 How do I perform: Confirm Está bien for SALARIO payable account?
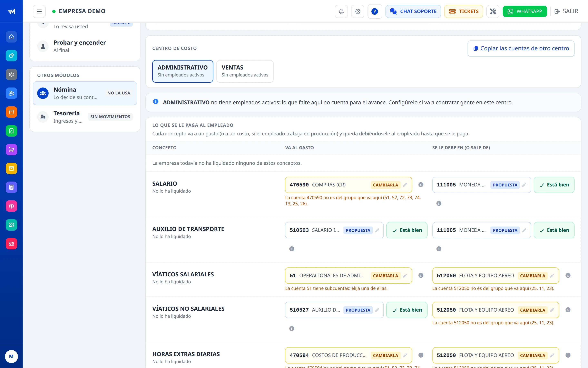[x=554, y=185]
